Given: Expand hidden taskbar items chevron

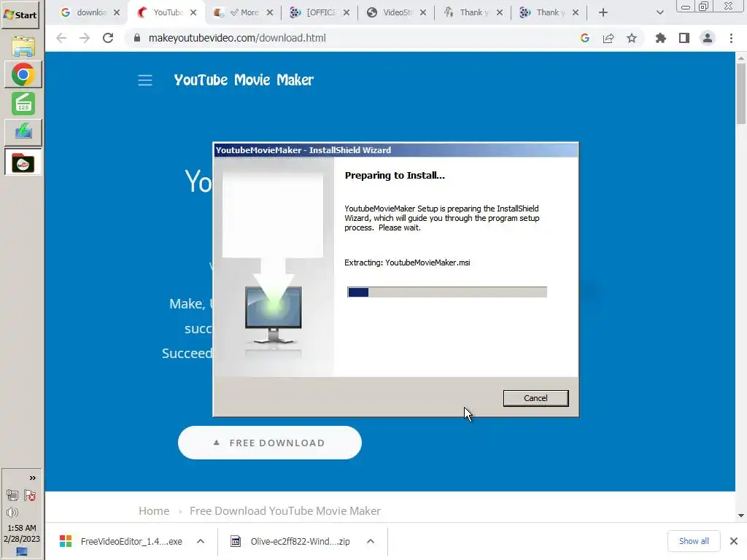Looking at the screenshot, I should coord(32,478).
